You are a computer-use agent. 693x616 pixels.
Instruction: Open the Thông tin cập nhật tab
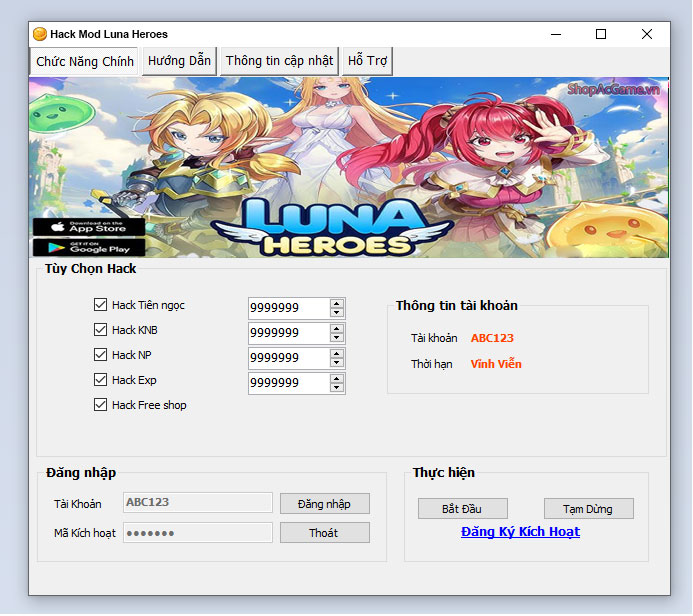click(279, 61)
